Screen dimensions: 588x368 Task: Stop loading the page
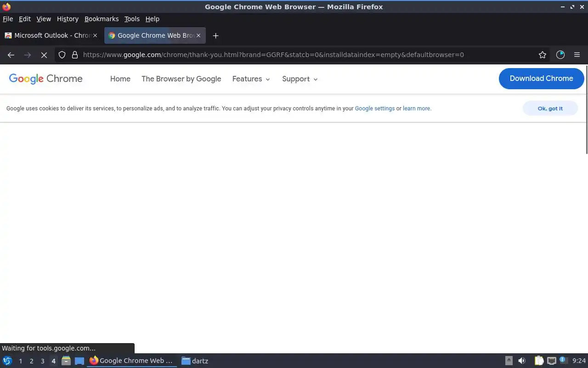point(44,55)
